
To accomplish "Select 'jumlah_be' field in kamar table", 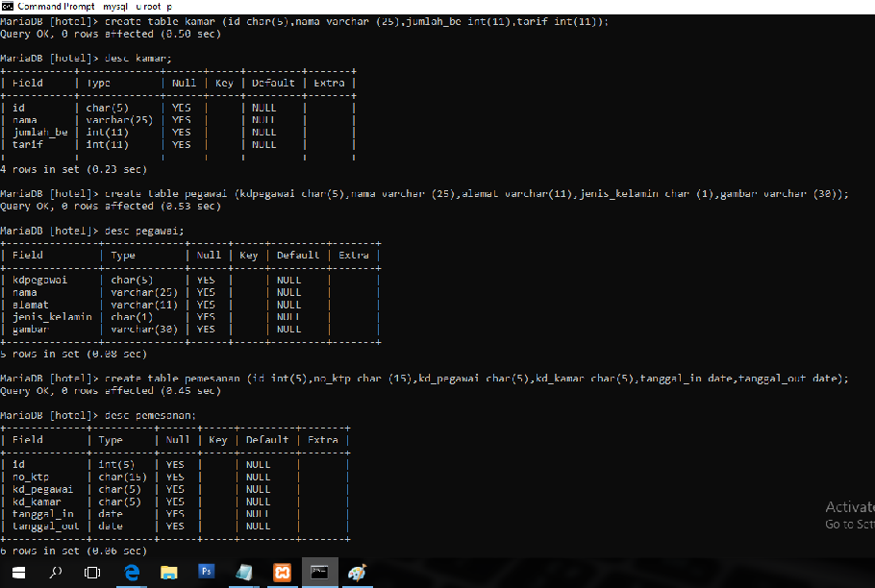I will tap(40, 132).
